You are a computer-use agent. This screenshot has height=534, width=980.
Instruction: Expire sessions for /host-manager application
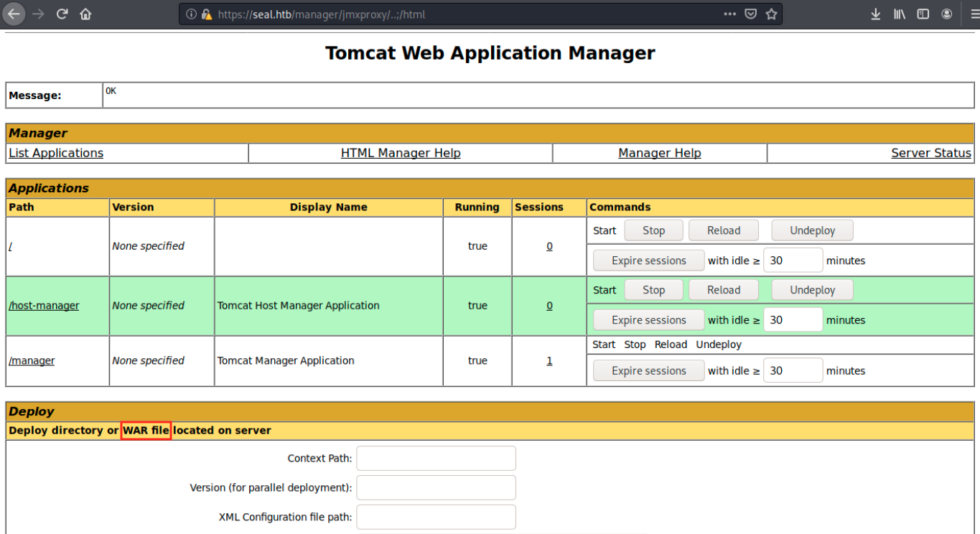(x=649, y=320)
